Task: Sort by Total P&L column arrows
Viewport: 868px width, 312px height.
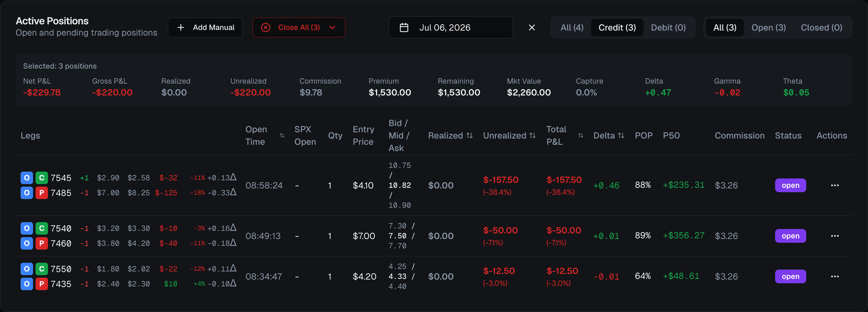Action: coord(581,136)
